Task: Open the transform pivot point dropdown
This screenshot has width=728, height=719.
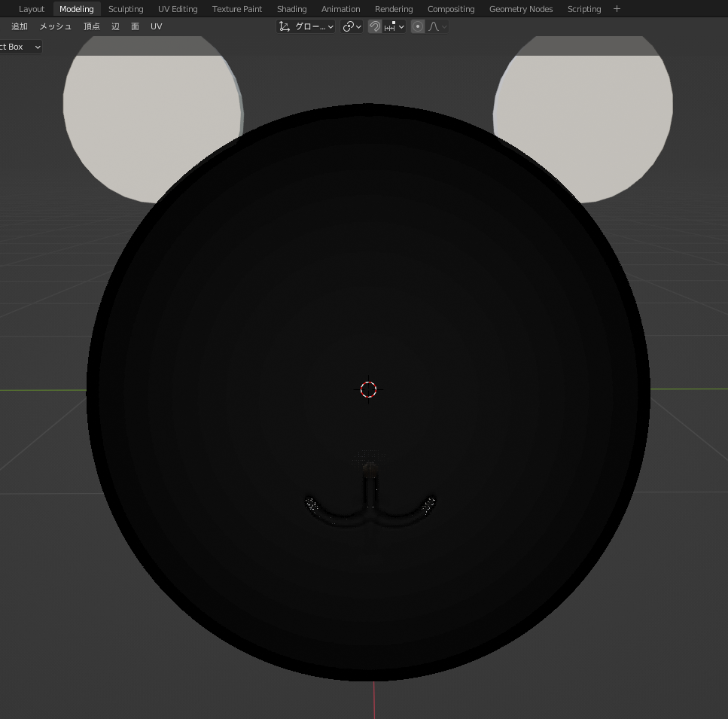Action: click(x=352, y=26)
